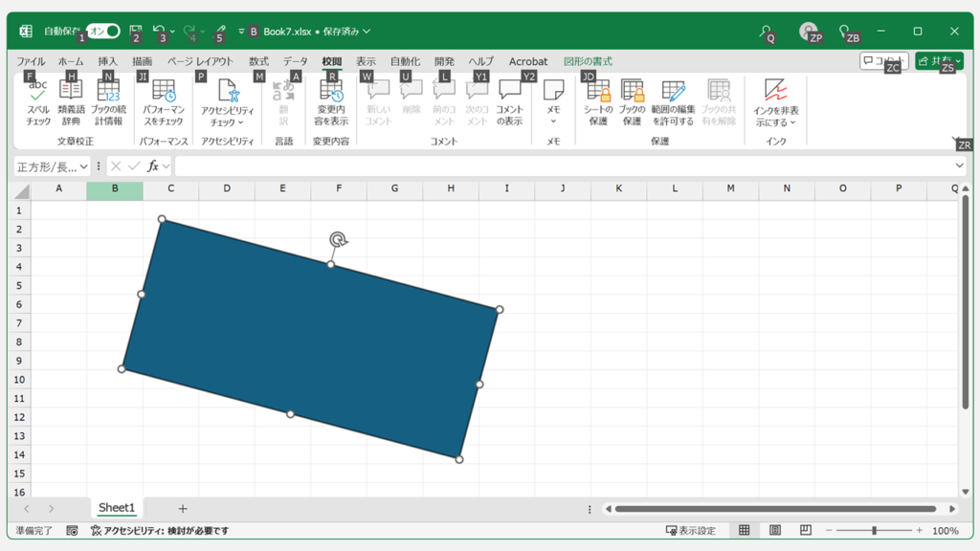Select the Sheet1 tab

[116, 508]
